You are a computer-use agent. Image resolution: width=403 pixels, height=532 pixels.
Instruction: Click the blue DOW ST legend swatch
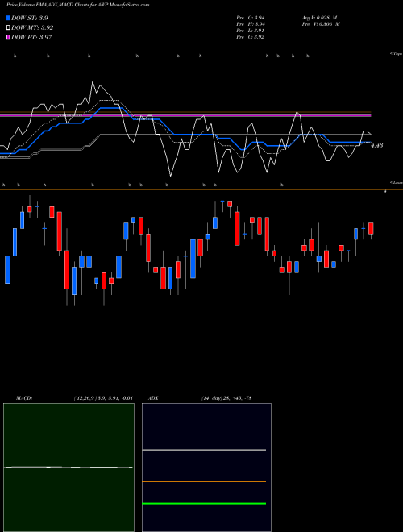pyautogui.click(x=8, y=18)
